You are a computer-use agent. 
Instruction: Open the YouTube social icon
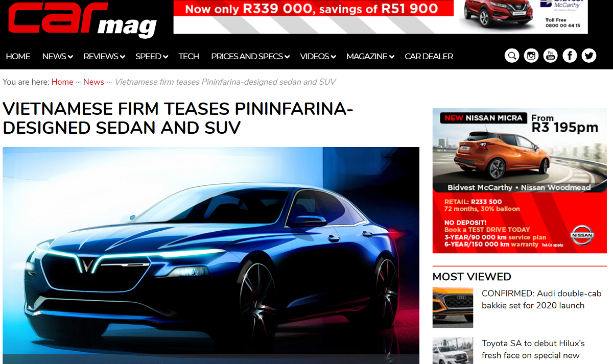[x=550, y=56]
